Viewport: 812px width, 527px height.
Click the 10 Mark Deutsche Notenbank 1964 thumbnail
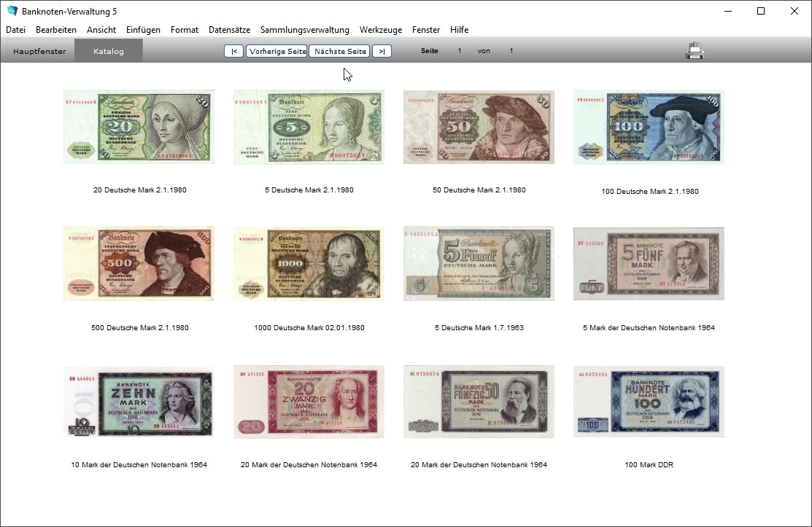(139, 401)
